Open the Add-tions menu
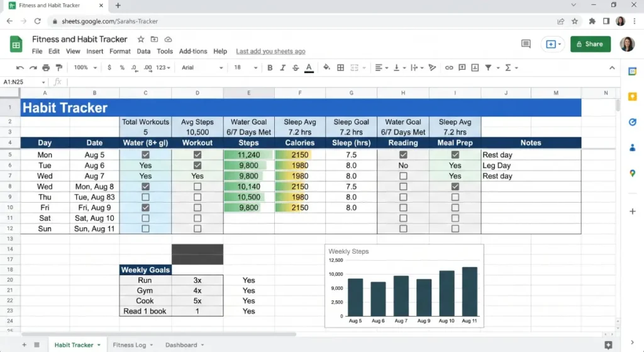644x352 pixels. click(x=193, y=52)
